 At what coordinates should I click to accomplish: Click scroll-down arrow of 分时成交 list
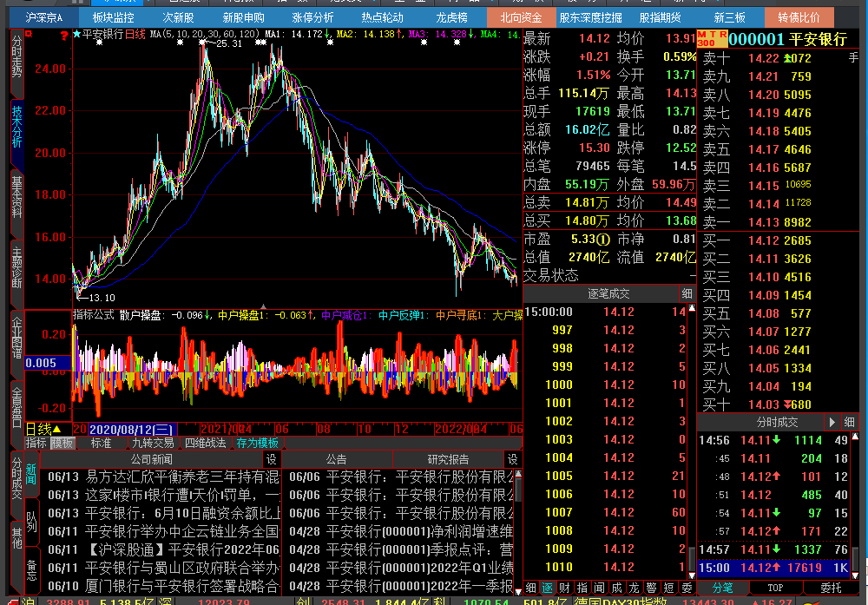point(855,575)
